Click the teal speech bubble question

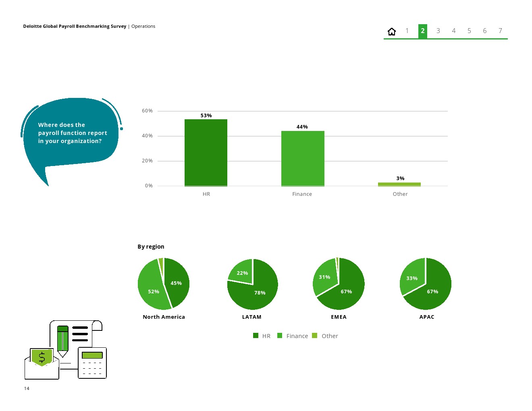coord(71,133)
